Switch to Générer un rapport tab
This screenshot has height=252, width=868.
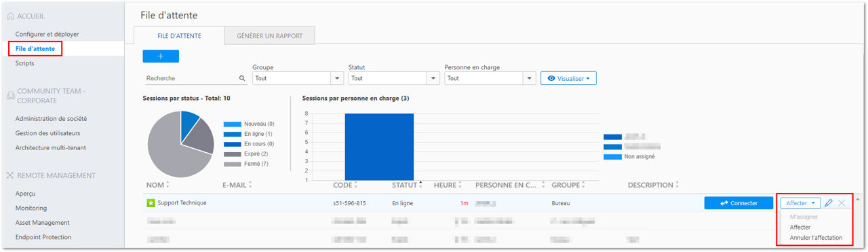(270, 35)
